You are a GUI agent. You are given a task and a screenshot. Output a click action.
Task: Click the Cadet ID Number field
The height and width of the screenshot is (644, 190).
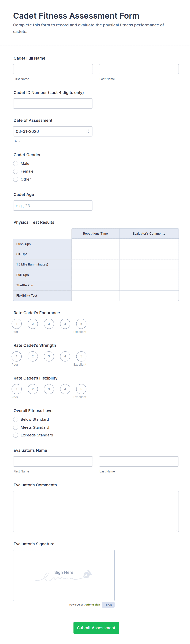click(x=53, y=104)
